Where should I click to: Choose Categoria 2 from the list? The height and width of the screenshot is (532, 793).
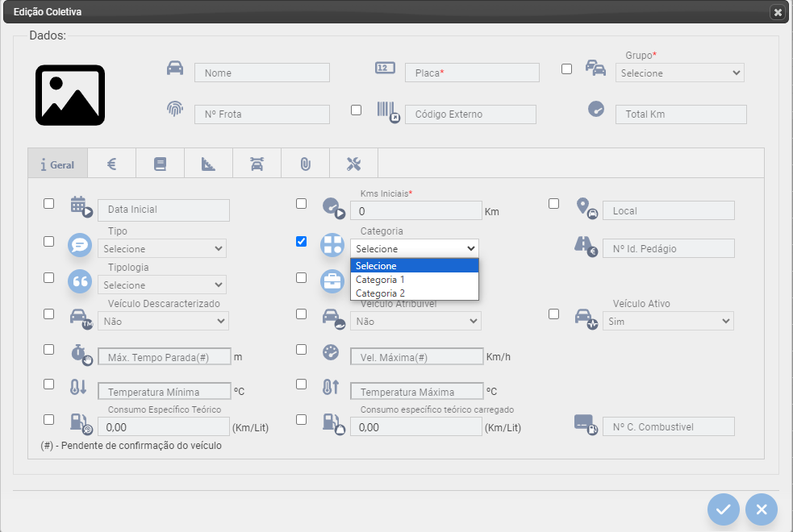point(414,293)
